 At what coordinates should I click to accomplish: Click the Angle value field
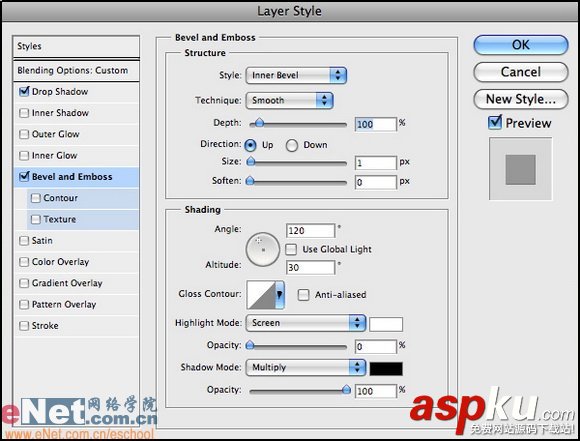pyautogui.click(x=310, y=230)
